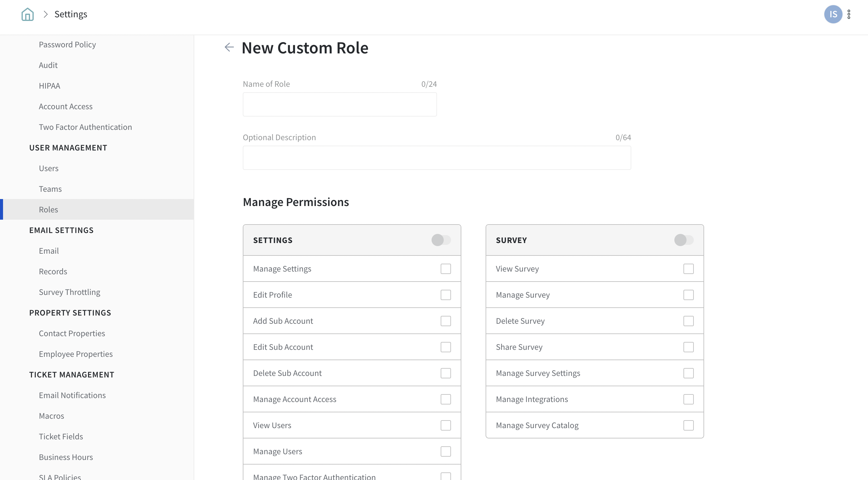Click the Settings breadcrumb link
Image resolution: width=868 pixels, height=480 pixels.
(71, 14)
